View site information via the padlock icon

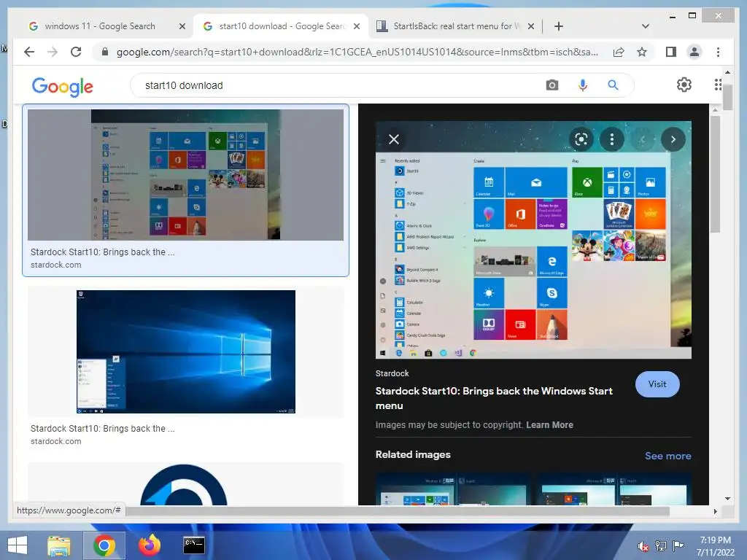tap(105, 52)
